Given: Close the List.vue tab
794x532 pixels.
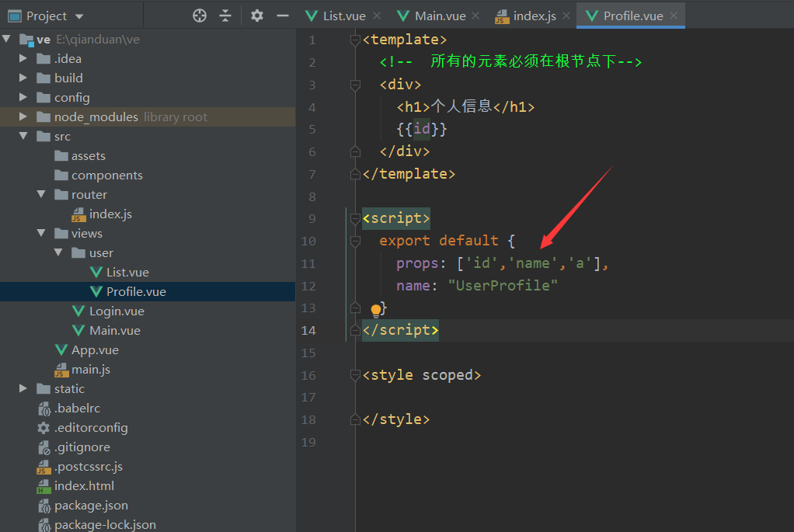Looking at the screenshot, I should point(377,16).
